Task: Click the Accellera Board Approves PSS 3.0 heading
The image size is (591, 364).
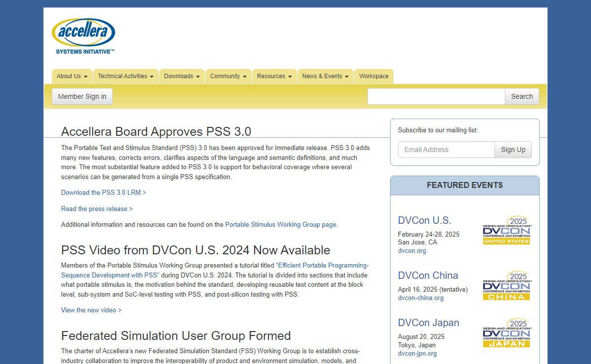Action: 156,131
